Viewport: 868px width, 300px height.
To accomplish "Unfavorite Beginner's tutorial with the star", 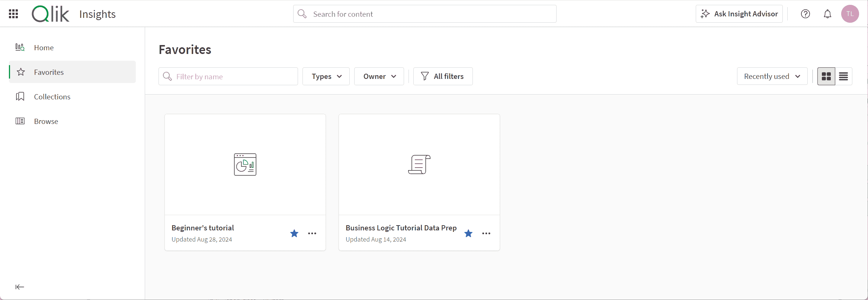I will [294, 233].
